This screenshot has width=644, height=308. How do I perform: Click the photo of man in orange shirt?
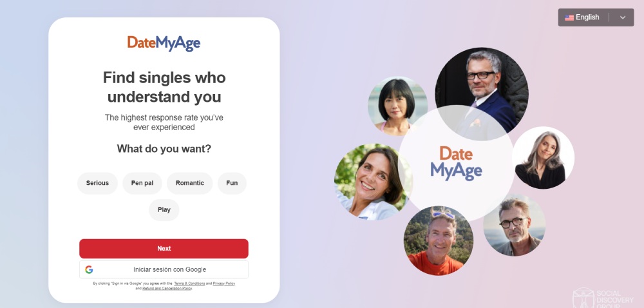[x=438, y=240]
